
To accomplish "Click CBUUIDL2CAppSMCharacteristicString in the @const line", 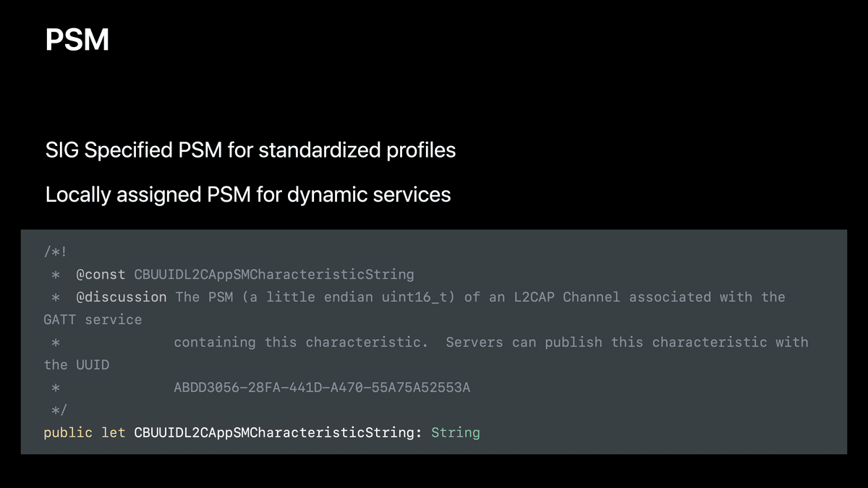I will (x=274, y=274).
